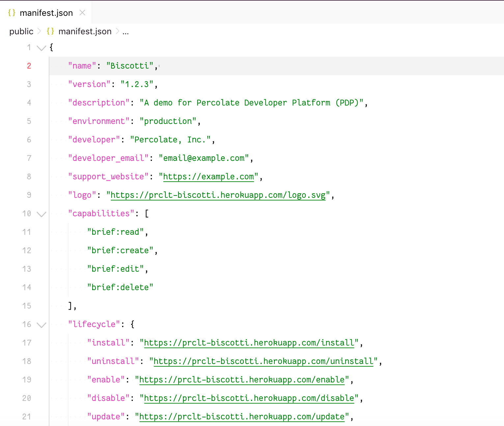Follow the enable lifecycle URL
Image resolution: width=504 pixels, height=426 pixels.
(x=242, y=380)
